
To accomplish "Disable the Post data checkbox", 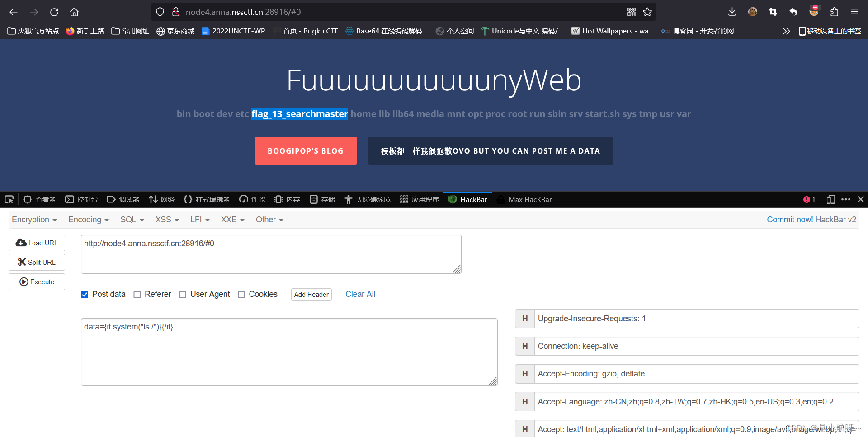I will [x=85, y=294].
